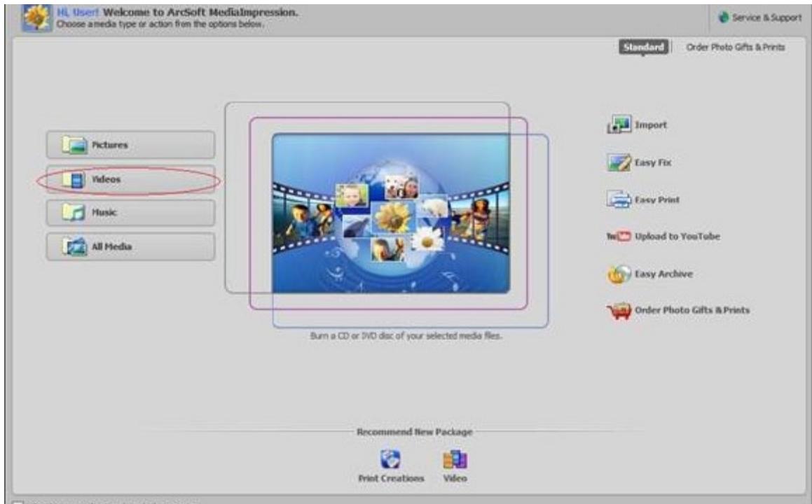
Task: Click the Import text label
Action: (651, 125)
